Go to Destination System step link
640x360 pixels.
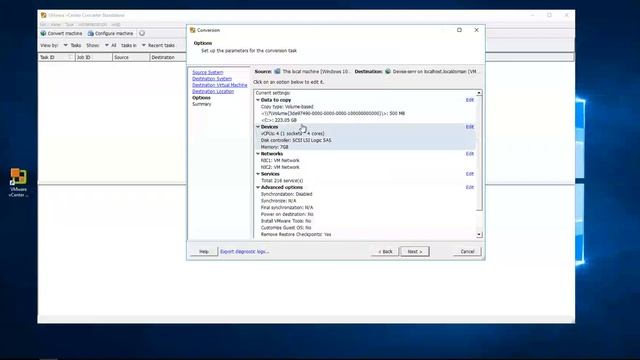212,79
